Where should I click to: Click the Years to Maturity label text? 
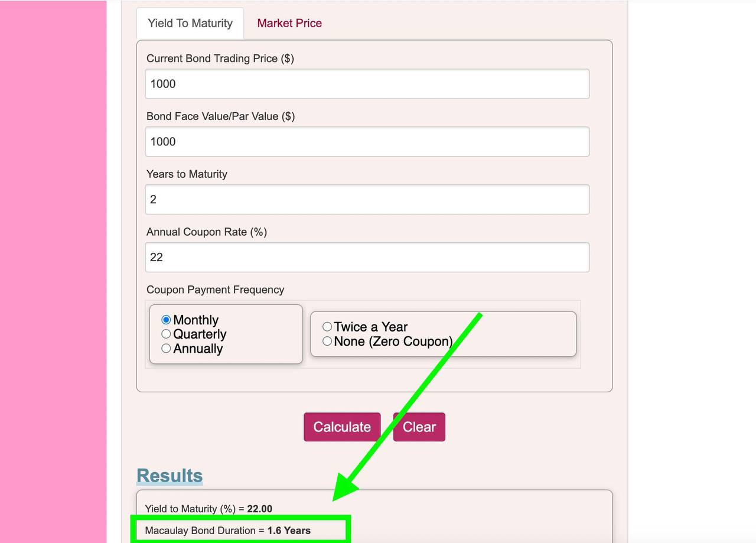point(187,174)
